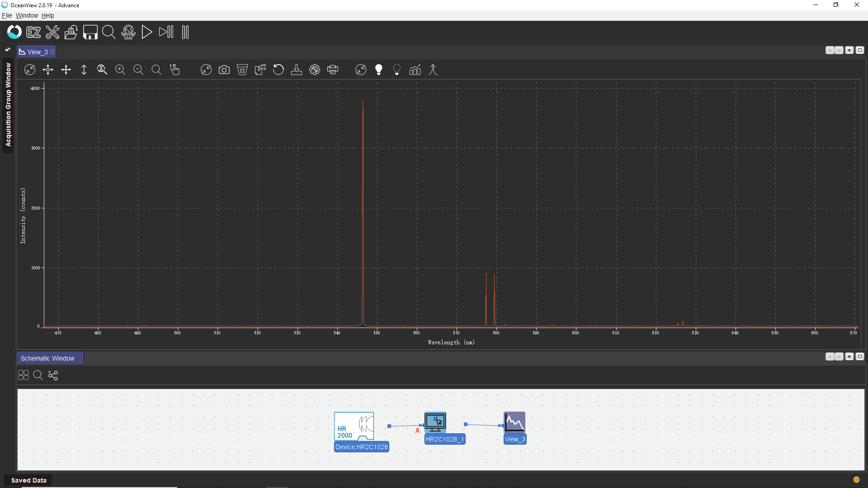Click the wrench and screwdriver tools icon
The image size is (868, 488).
52,32
